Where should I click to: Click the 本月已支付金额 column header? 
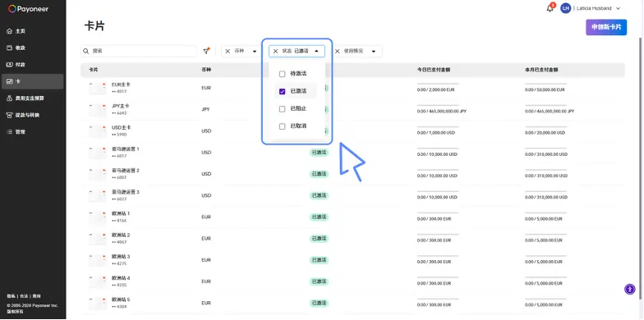coord(542,70)
